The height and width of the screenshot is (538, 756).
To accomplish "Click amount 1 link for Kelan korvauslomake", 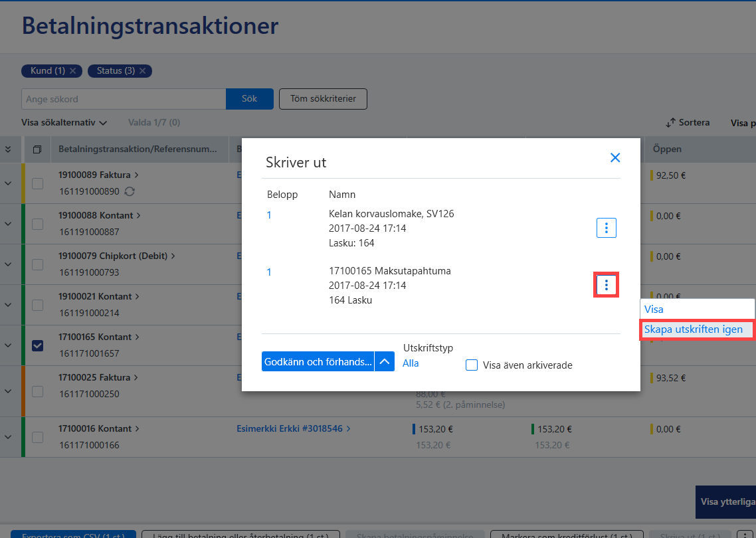I will tap(269, 215).
